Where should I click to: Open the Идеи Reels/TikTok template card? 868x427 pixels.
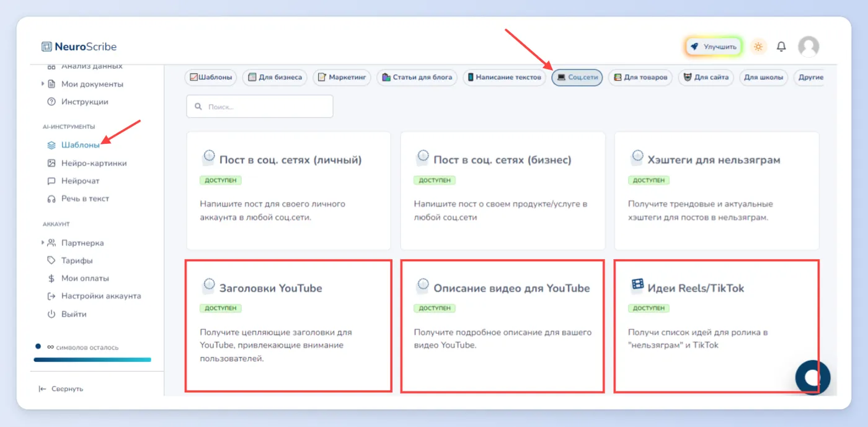[717, 326]
